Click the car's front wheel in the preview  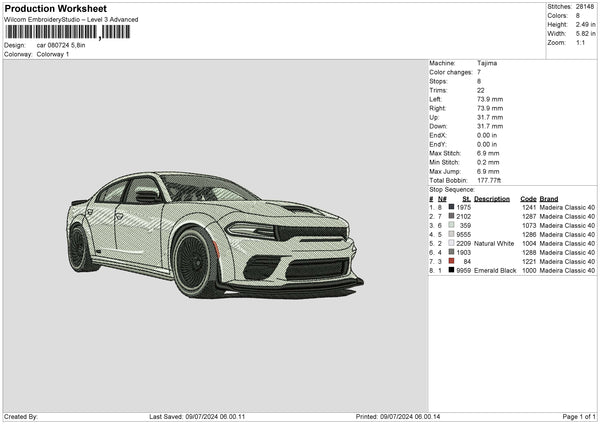[x=195, y=262]
